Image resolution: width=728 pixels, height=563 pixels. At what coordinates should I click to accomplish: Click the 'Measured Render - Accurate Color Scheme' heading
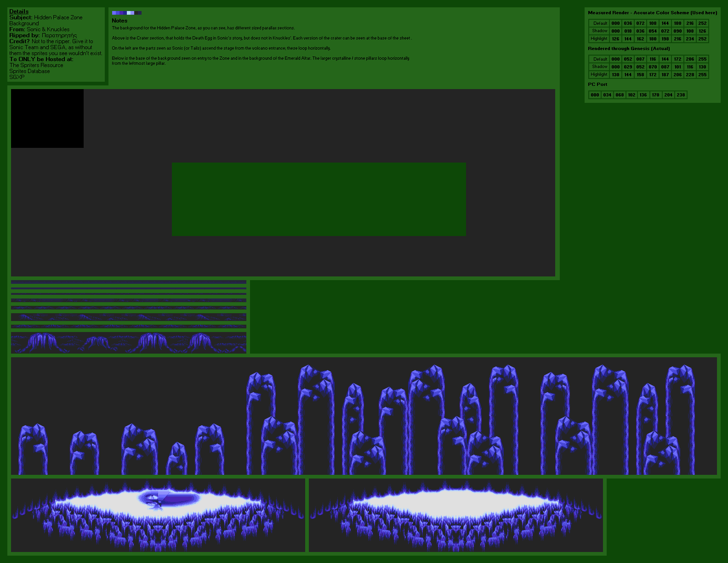(x=652, y=13)
